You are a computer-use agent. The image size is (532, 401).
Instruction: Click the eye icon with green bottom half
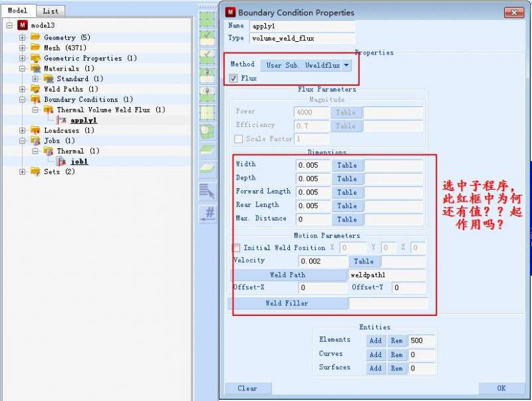(x=207, y=94)
